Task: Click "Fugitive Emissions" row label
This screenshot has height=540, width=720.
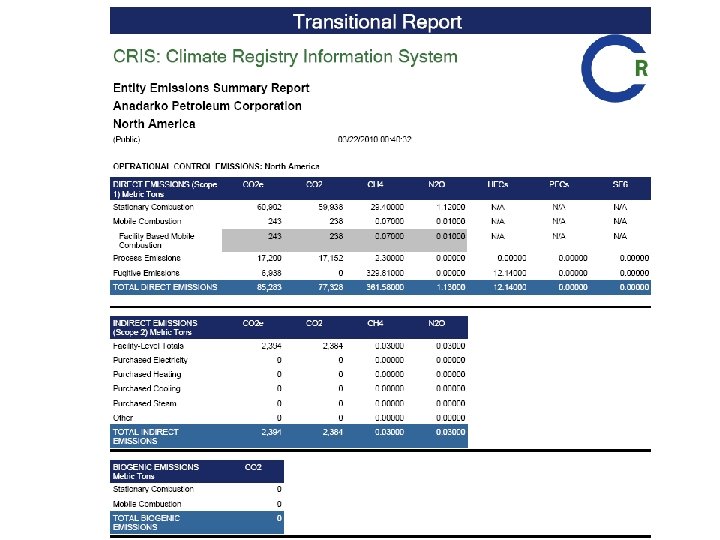Action: click(146, 273)
